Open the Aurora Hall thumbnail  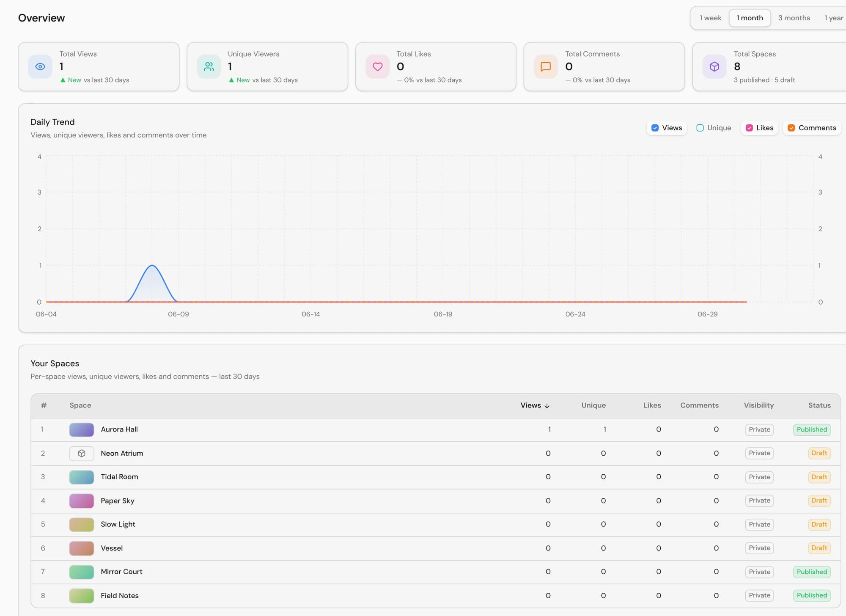point(82,430)
